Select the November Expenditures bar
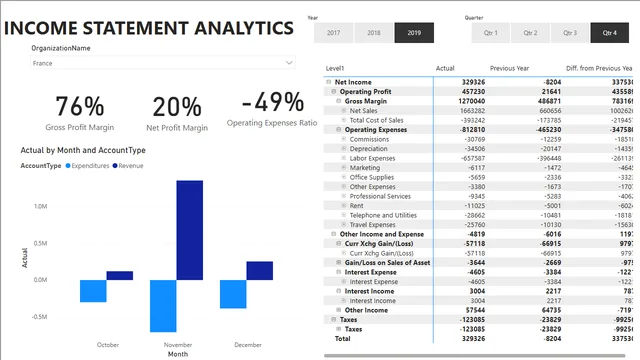Screen dimensions: 640x360 [x=163, y=306]
